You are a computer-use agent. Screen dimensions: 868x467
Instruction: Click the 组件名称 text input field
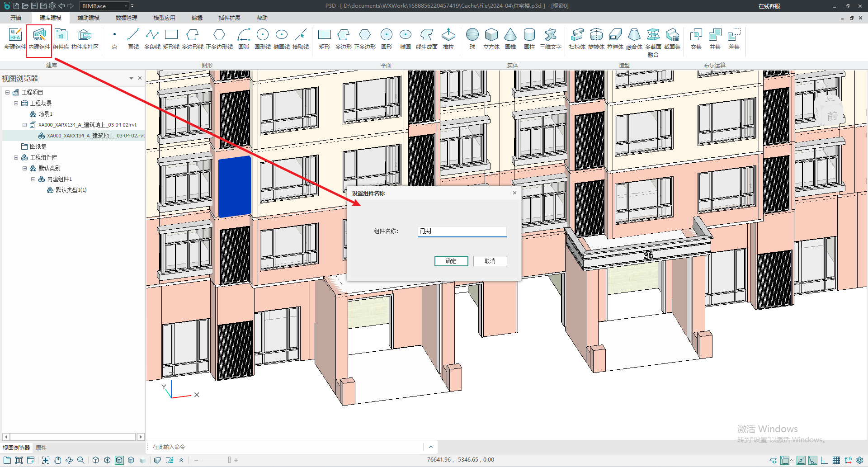click(x=462, y=231)
